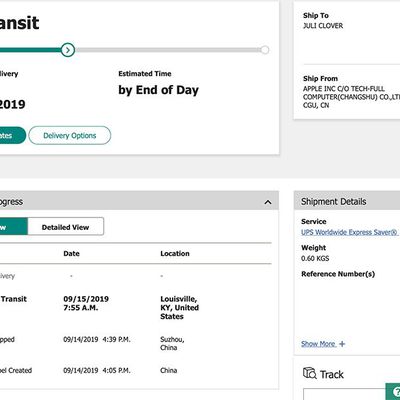Click the Location column header

tap(175, 253)
